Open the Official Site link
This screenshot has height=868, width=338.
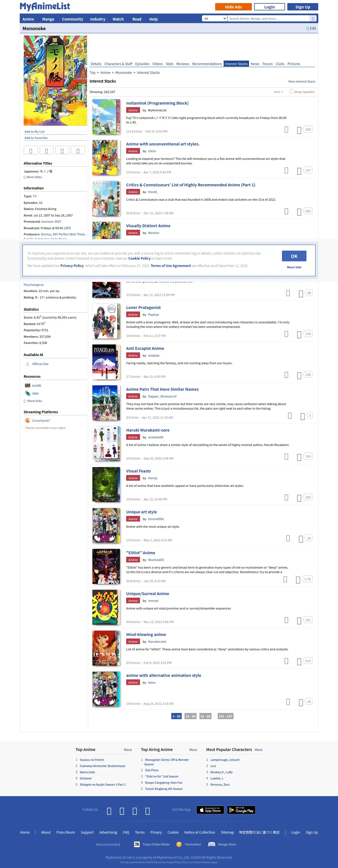coord(40,364)
